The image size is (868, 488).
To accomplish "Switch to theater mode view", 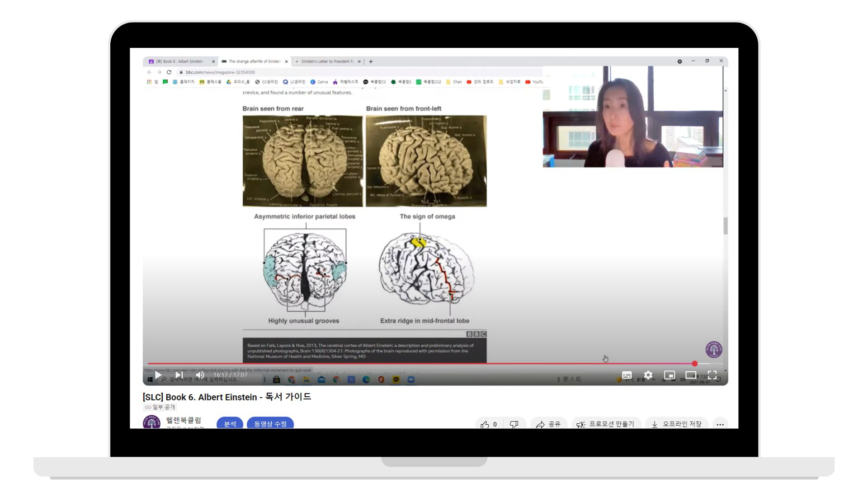I will tap(691, 375).
